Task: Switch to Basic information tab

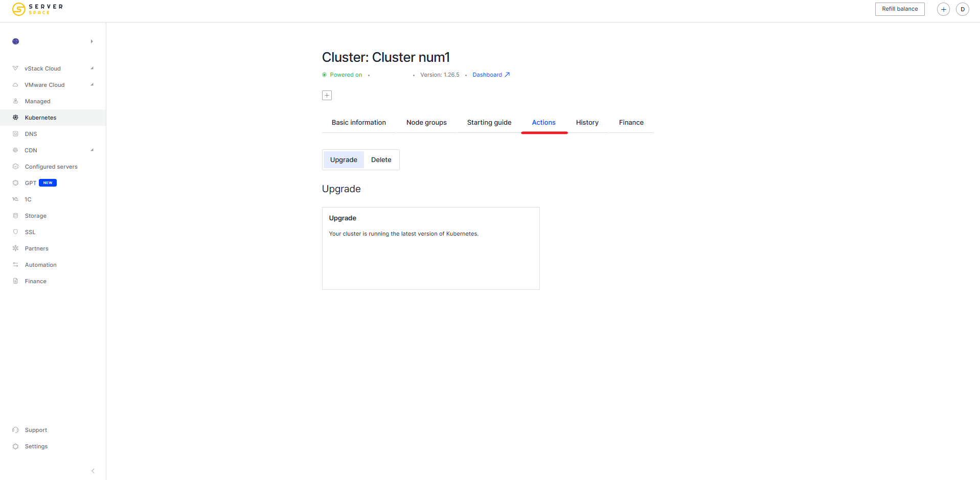Action: 359,123
